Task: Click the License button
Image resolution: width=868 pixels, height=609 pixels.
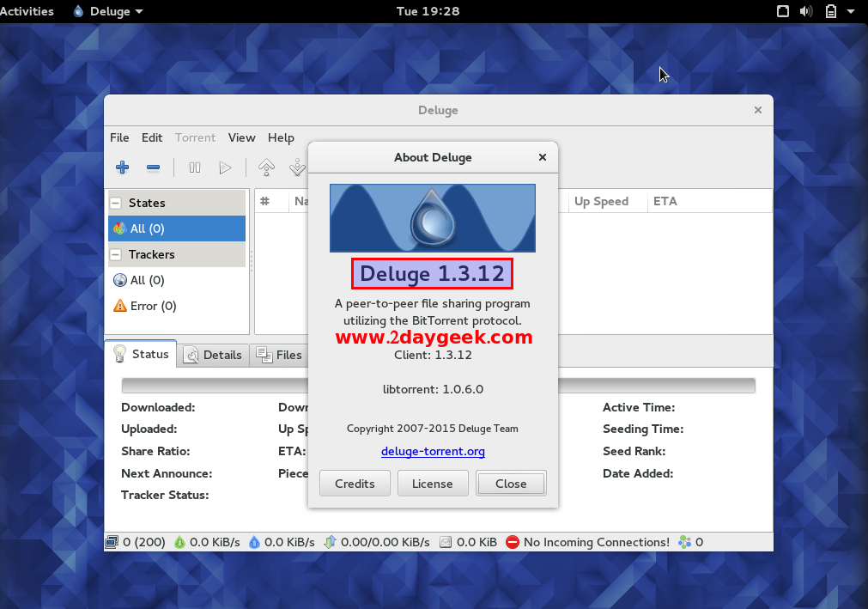Action: pyautogui.click(x=433, y=484)
